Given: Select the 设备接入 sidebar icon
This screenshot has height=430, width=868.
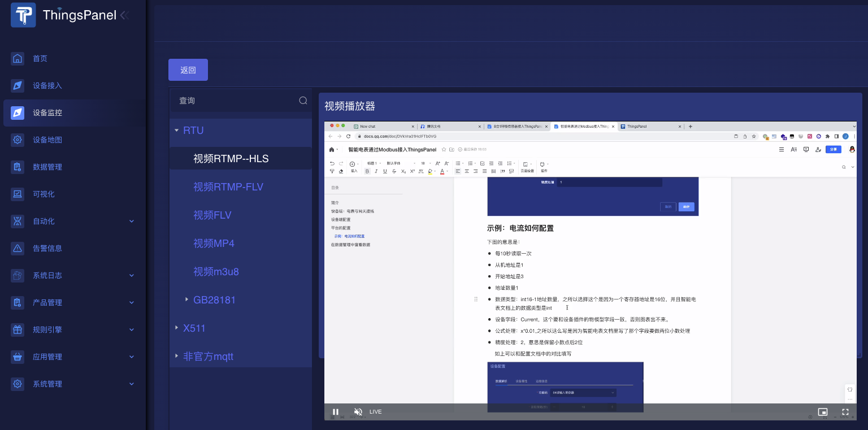Looking at the screenshot, I should [x=18, y=85].
